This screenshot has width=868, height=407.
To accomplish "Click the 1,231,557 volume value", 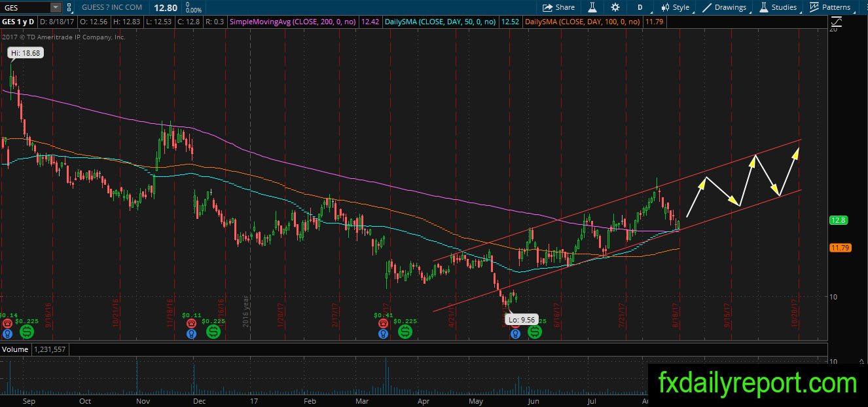I will pyautogui.click(x=50, y=349).
